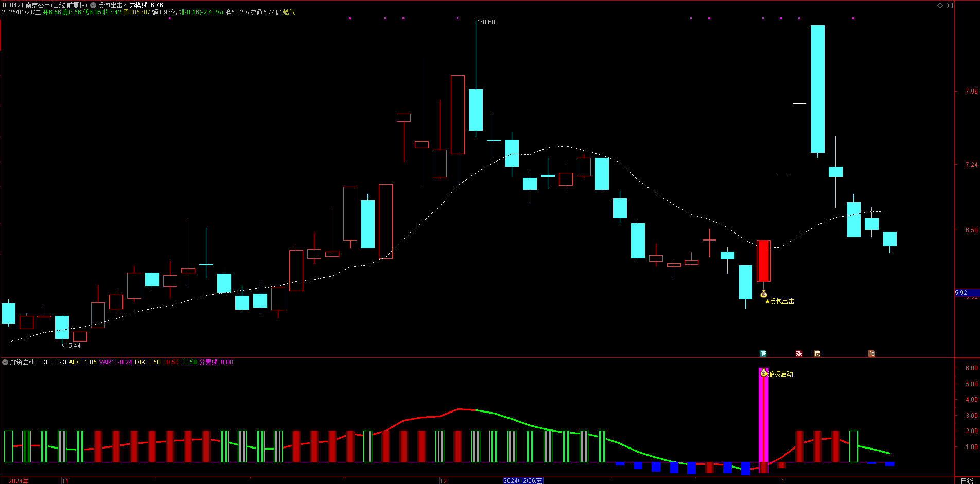Click the red 涨 event marker icon

pos(799,353)
